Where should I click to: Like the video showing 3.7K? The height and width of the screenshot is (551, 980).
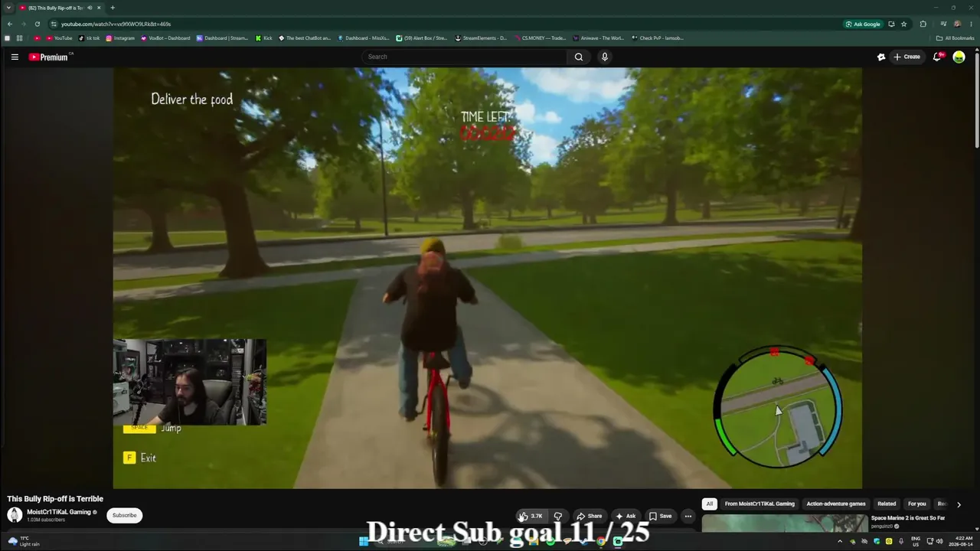(x=531, y=516)
